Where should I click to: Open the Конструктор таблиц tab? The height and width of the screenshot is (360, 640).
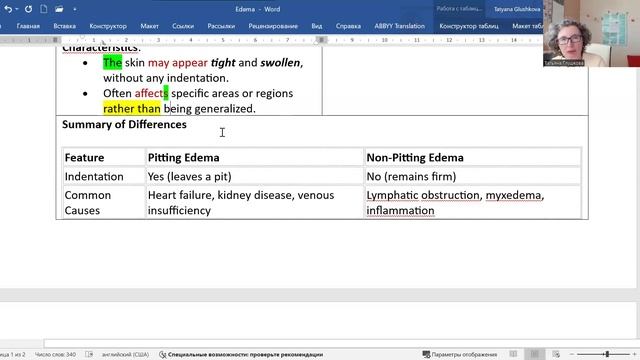(x=469, y=26)
